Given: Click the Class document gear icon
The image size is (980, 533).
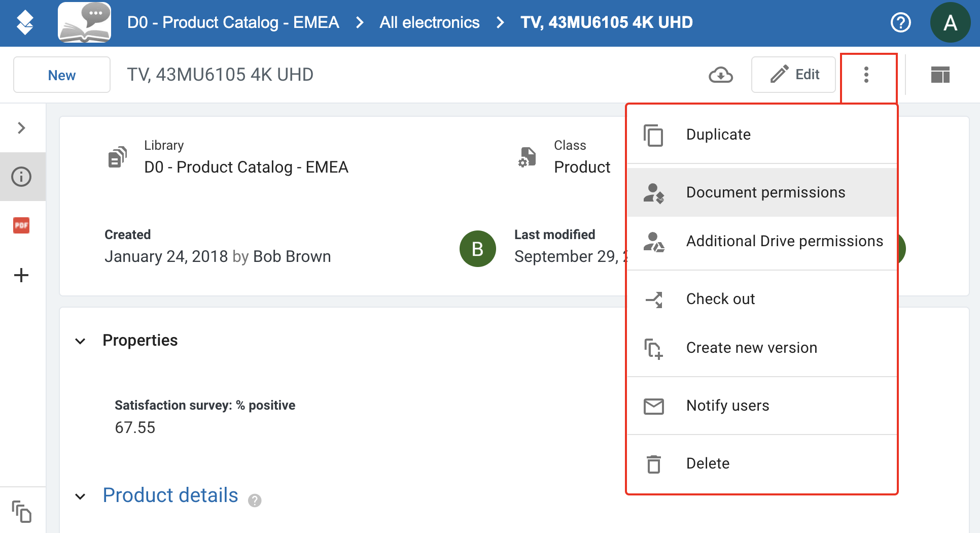Looking at the screenshot, I should tap(527, 158).
